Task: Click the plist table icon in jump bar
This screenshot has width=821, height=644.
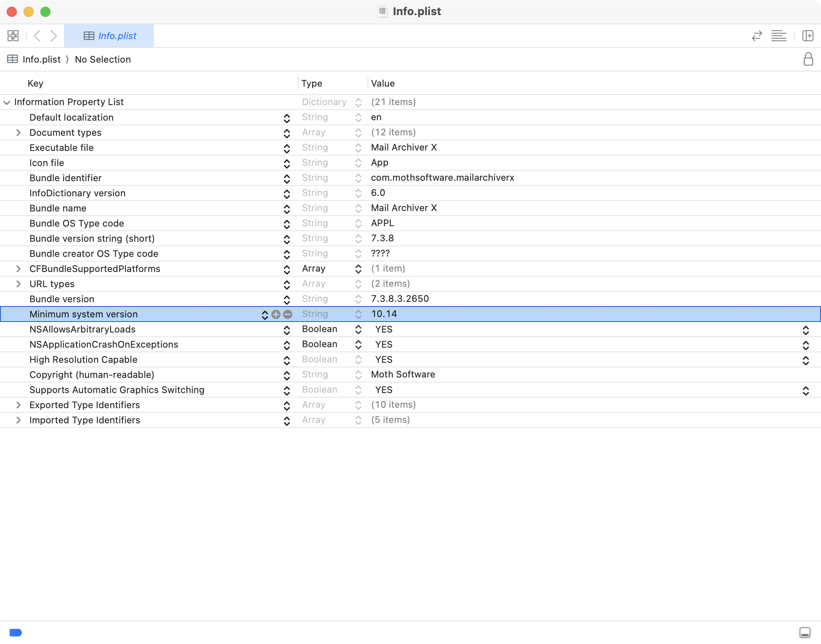Action: pos(13,59)
